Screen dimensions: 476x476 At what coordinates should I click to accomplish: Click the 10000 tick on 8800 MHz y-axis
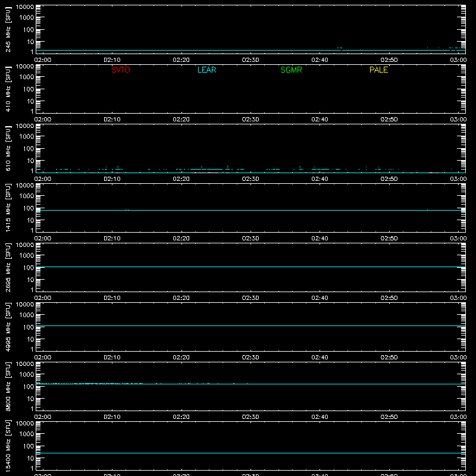coord(25,364)
